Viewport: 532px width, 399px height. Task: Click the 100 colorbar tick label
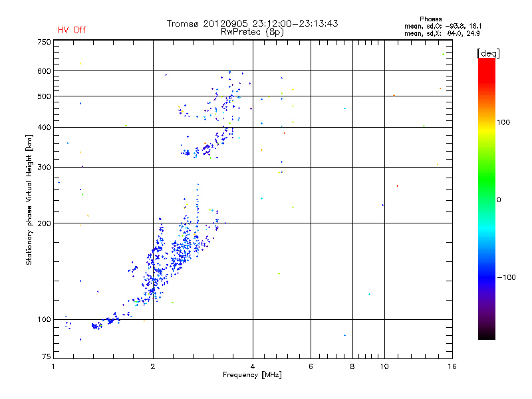pyautogui.click(x=503, y=122)
